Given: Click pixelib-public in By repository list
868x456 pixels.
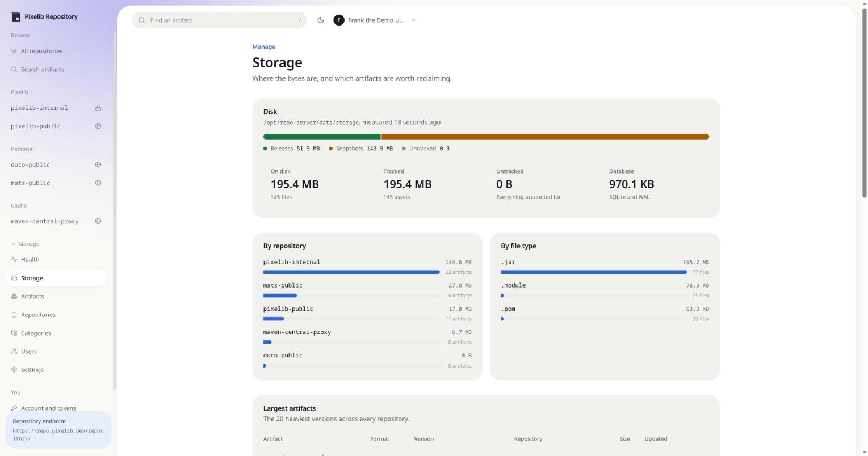Looking at the screenshot, I should (x=288, y=309).
